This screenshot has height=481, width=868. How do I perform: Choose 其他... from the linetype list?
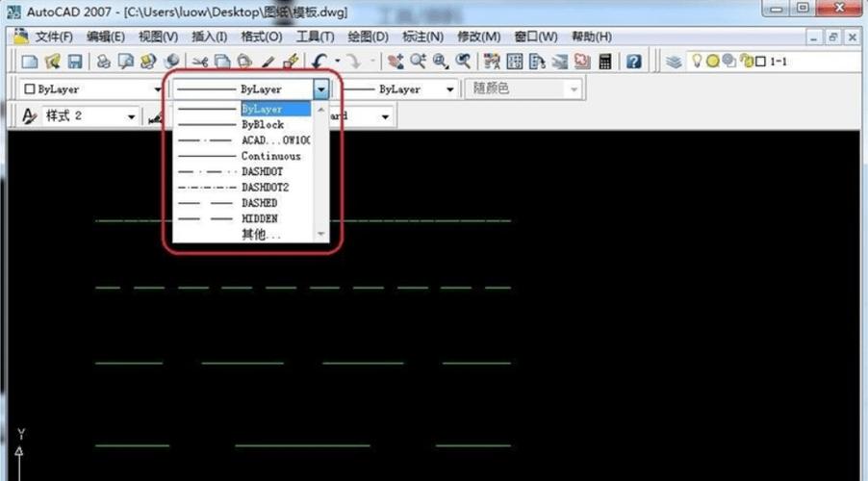pos(260,234)
